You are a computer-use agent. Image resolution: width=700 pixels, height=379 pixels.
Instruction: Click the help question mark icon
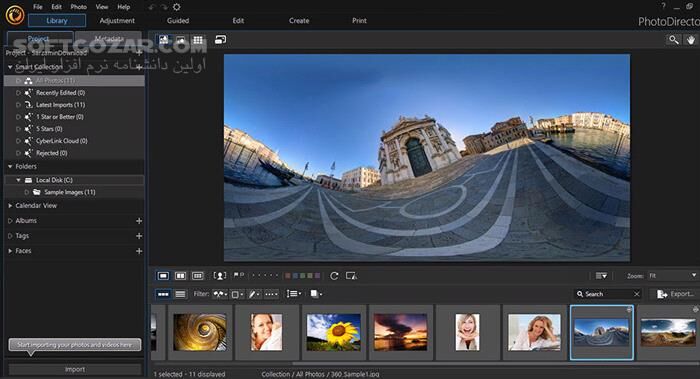(663, 6)
